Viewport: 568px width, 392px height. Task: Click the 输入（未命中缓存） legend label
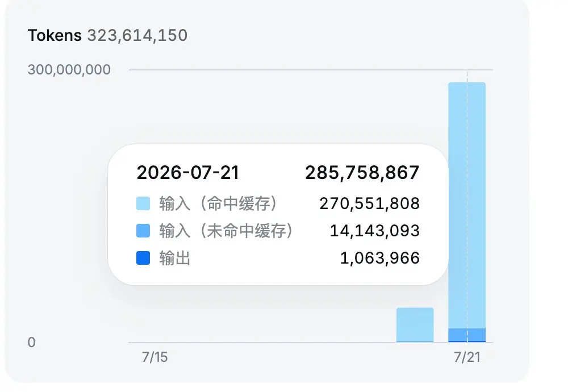point(225,231)
